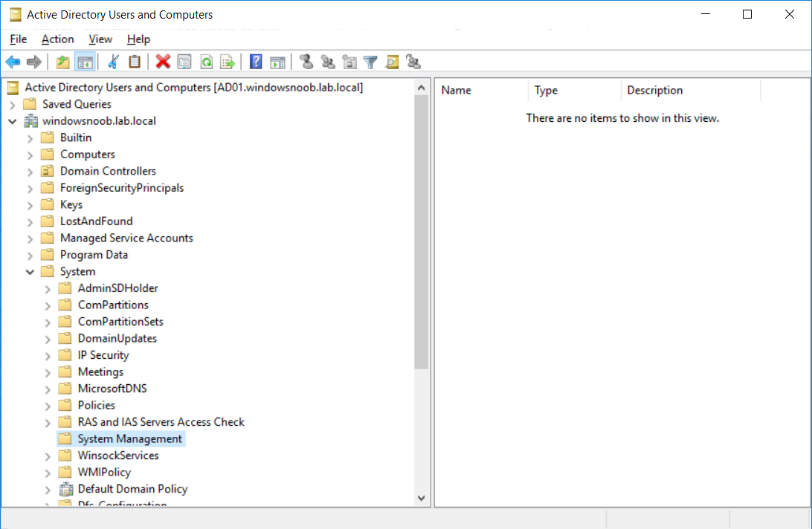
Task: Create a new group with toolbar icon
Action: (x=328, y=62)
